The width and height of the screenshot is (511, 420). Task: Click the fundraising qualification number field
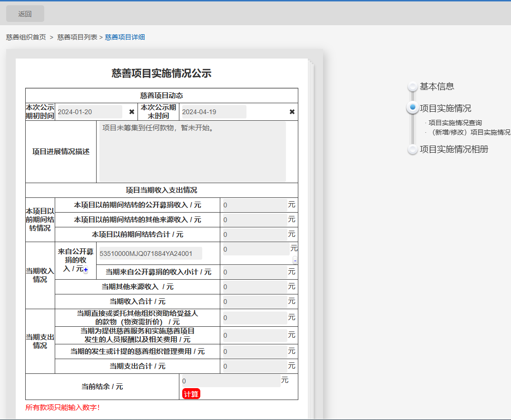pyautogui.click(x=149, y=254)
